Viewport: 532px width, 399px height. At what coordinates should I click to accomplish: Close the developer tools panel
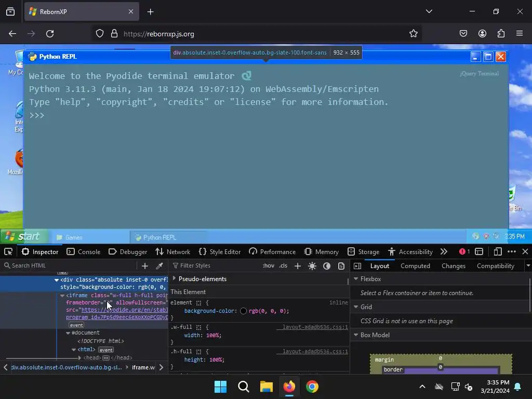coord(525,252)
